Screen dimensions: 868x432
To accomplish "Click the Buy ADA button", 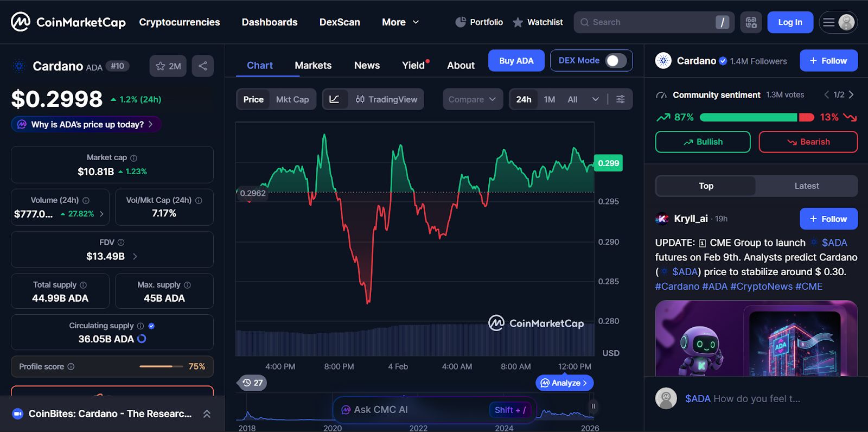I will pyautogui.click(x=516, y=61).
